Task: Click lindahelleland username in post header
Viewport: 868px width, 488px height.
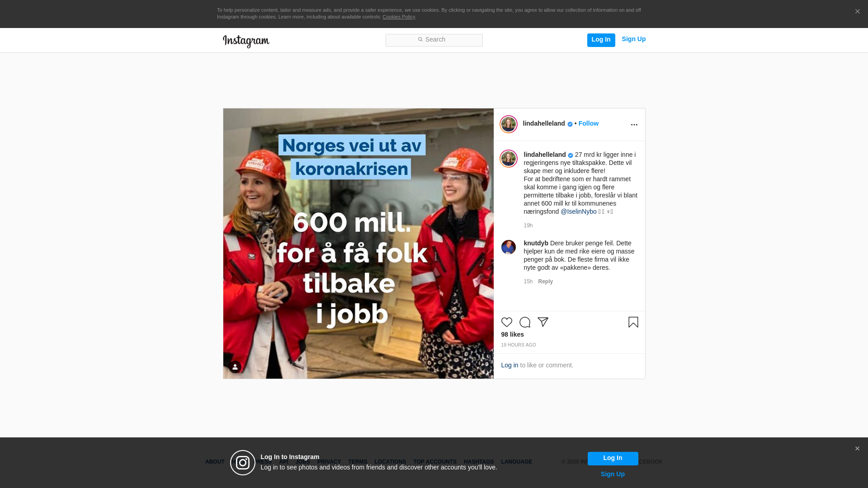Action: pos(544,123)
